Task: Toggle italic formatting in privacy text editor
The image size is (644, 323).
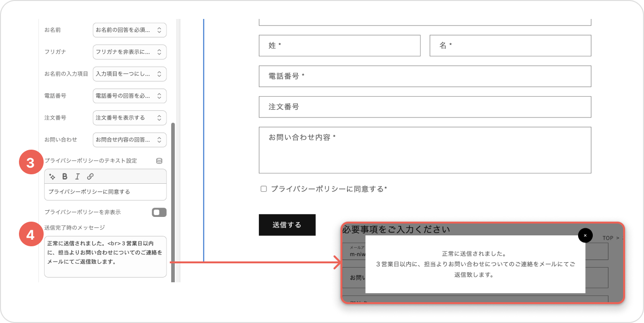Action: tap(77, 177)
